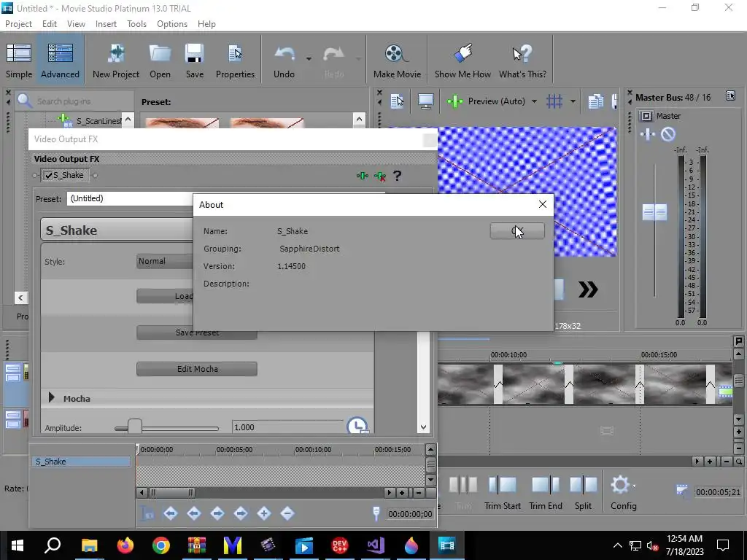Open the Tools menu
The image size is (747, 560).
[136, 24]
